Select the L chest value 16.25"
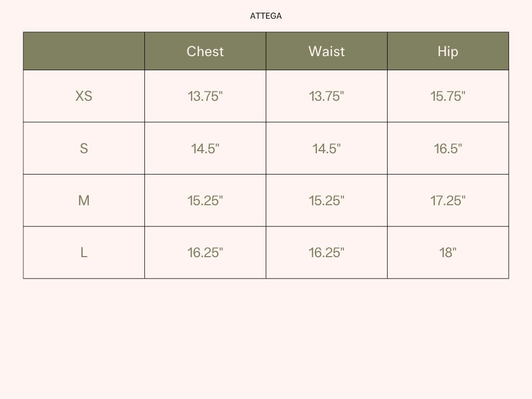 205,252
